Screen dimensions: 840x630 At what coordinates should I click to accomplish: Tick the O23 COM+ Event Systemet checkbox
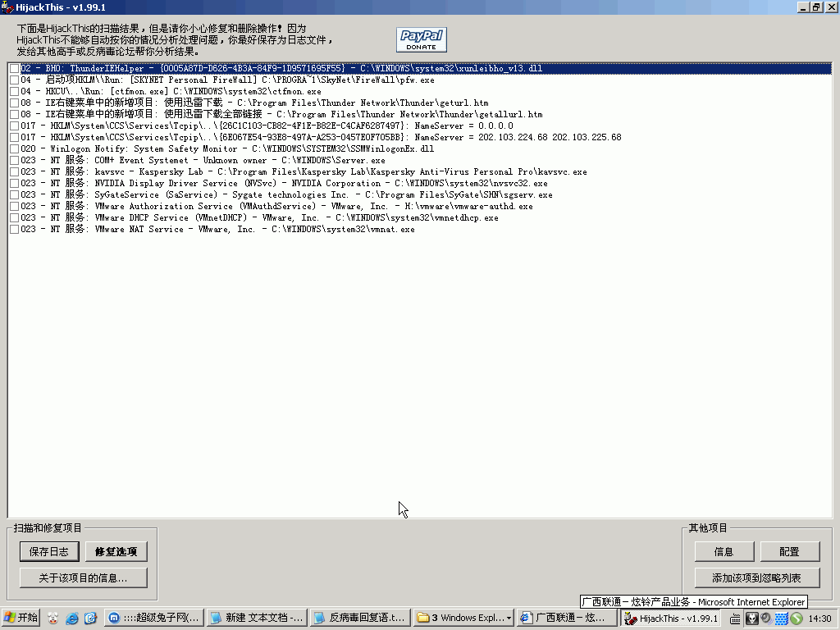15,160
